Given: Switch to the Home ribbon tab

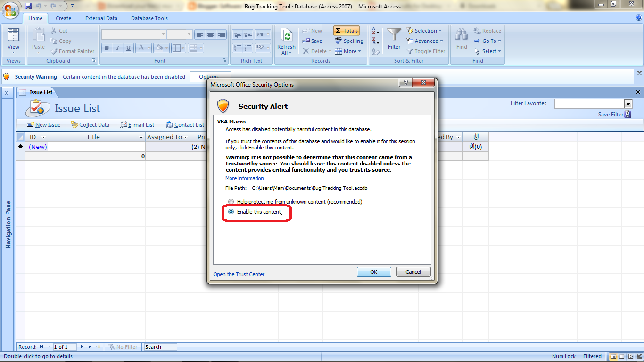Looking at the screenshot, I should pyautogui.click(x=35, y=18).
